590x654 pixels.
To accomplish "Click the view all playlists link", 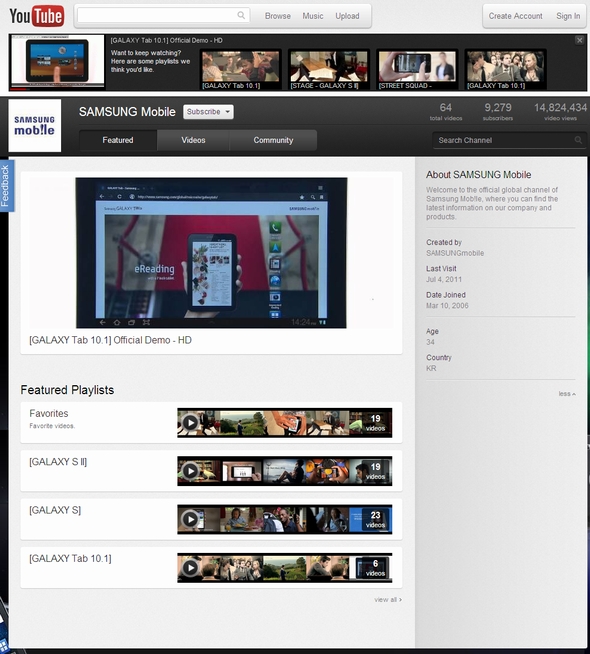I will [x=388, y=599].
